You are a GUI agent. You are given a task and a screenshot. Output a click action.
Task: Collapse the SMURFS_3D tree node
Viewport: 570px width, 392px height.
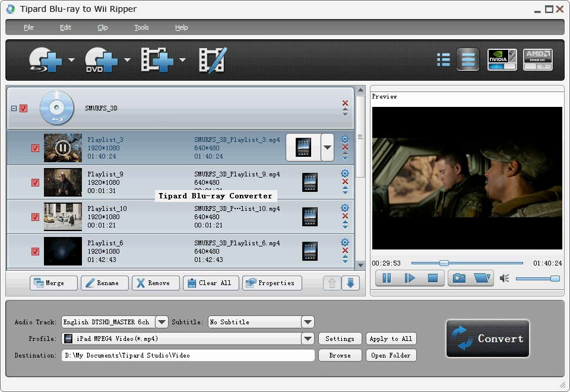(14, 108)
